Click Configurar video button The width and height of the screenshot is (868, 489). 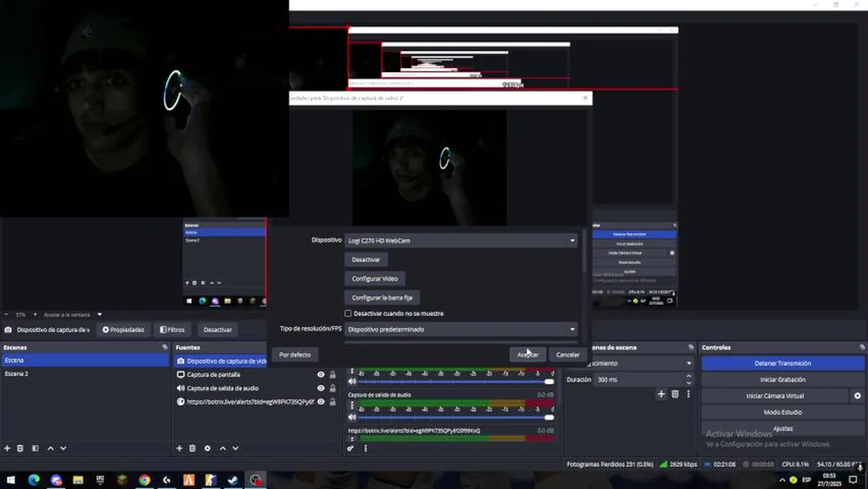(x=375, y=278)
